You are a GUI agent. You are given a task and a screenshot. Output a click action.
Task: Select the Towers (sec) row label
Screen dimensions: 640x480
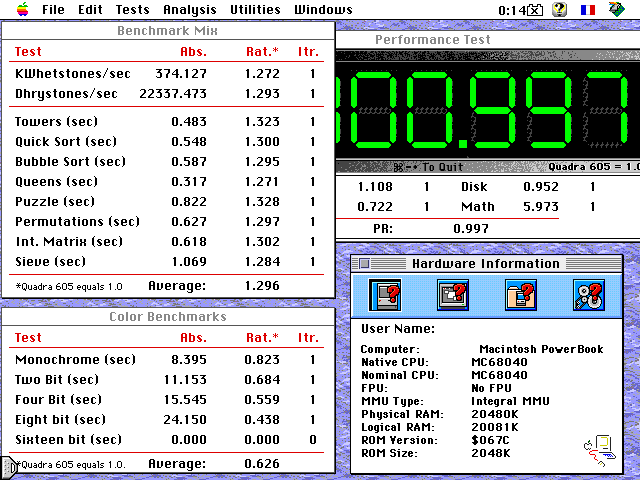[56, 122]
